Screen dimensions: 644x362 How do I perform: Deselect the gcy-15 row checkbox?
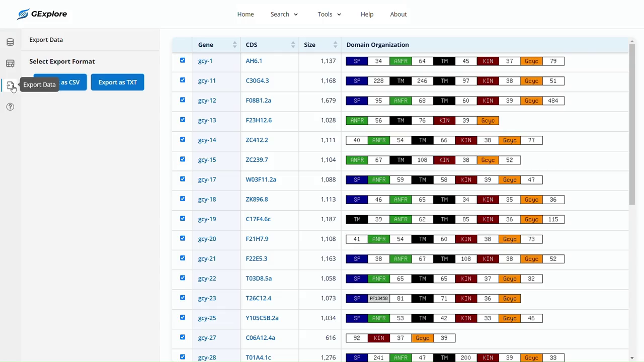pos(183,159)
